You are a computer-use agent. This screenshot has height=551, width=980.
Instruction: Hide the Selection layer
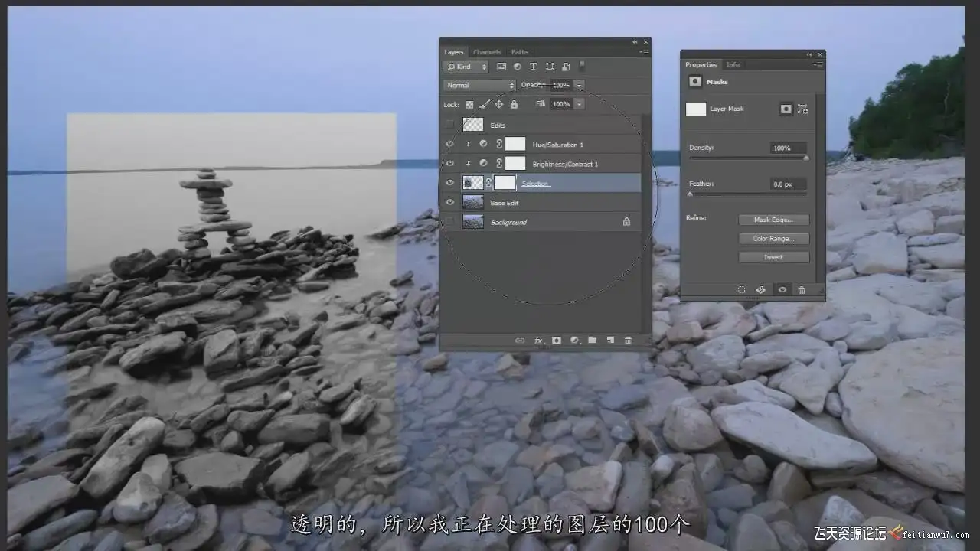click(450, 183)
